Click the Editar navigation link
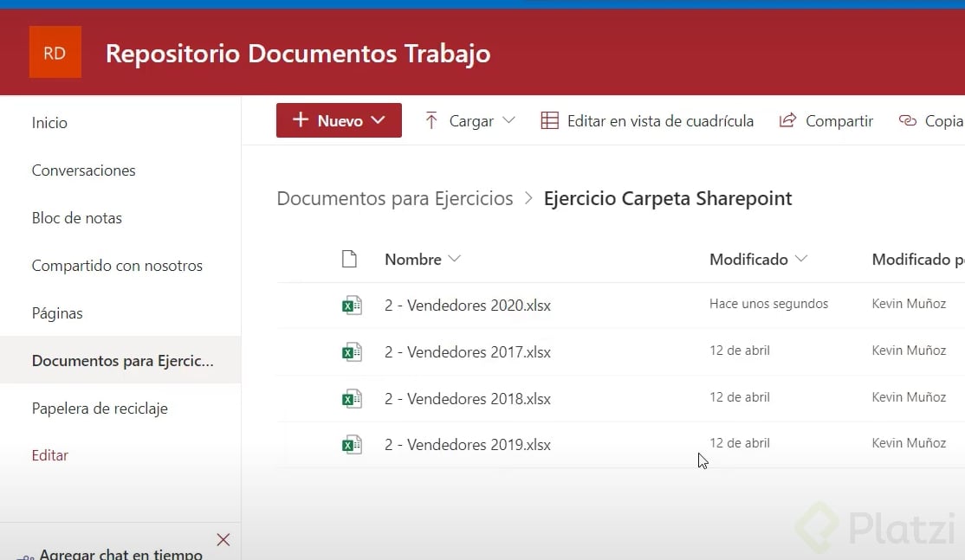Viewport: 965px width, 560px height. [x=50, y=455]
